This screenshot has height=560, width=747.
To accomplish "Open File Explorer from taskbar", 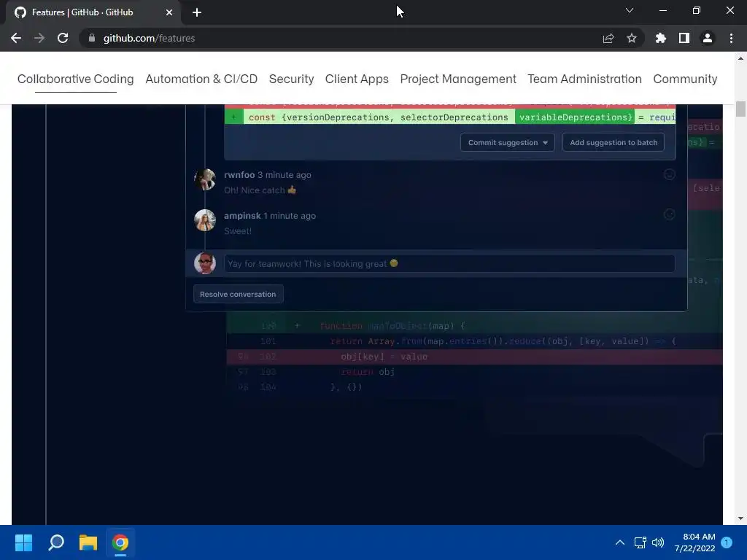I will pos(88,542).
